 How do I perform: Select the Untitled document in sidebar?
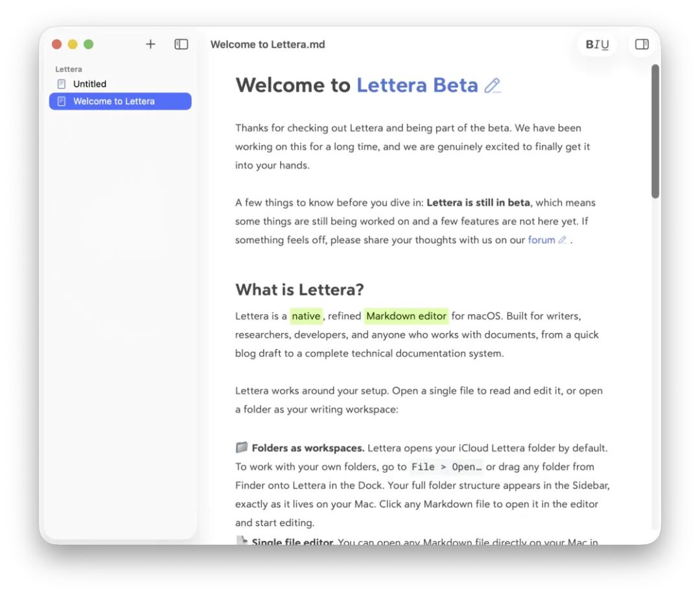(120, 84)
